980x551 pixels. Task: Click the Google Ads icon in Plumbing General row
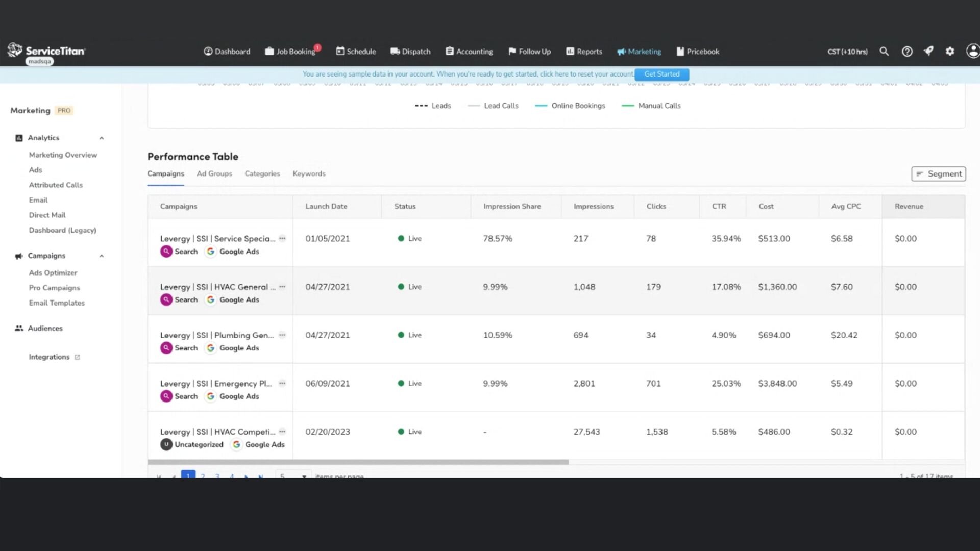(x=210, y=348)
